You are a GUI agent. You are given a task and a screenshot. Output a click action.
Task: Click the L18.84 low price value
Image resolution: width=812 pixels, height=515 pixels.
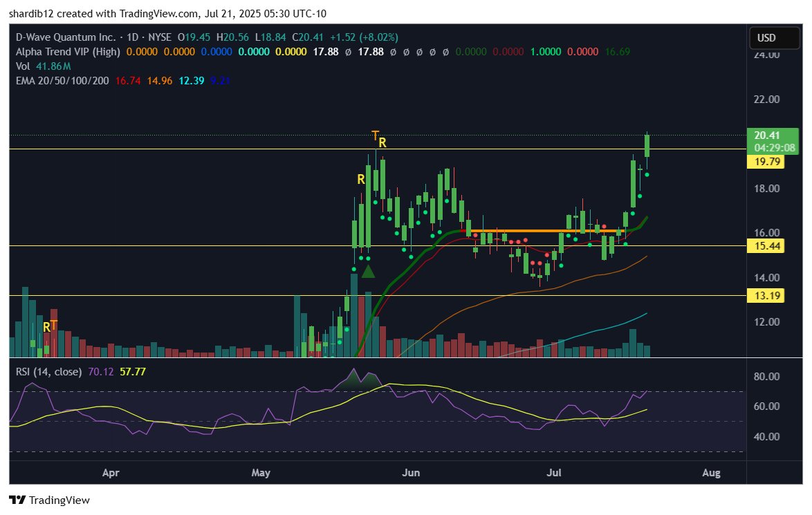(x=270, y=37)
